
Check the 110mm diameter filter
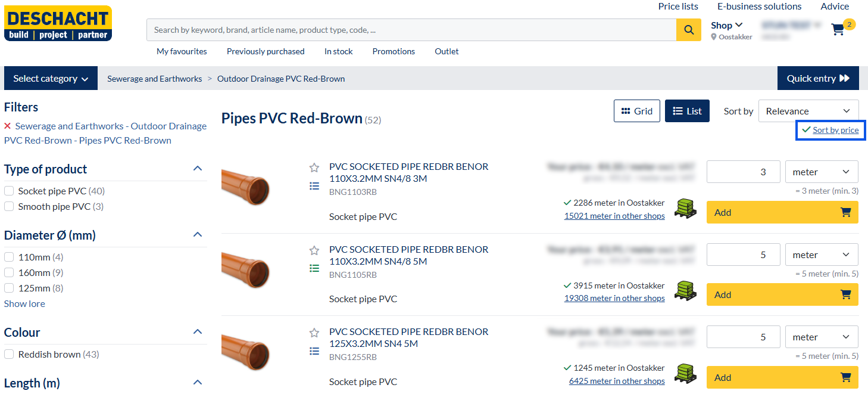coord(9,257)
